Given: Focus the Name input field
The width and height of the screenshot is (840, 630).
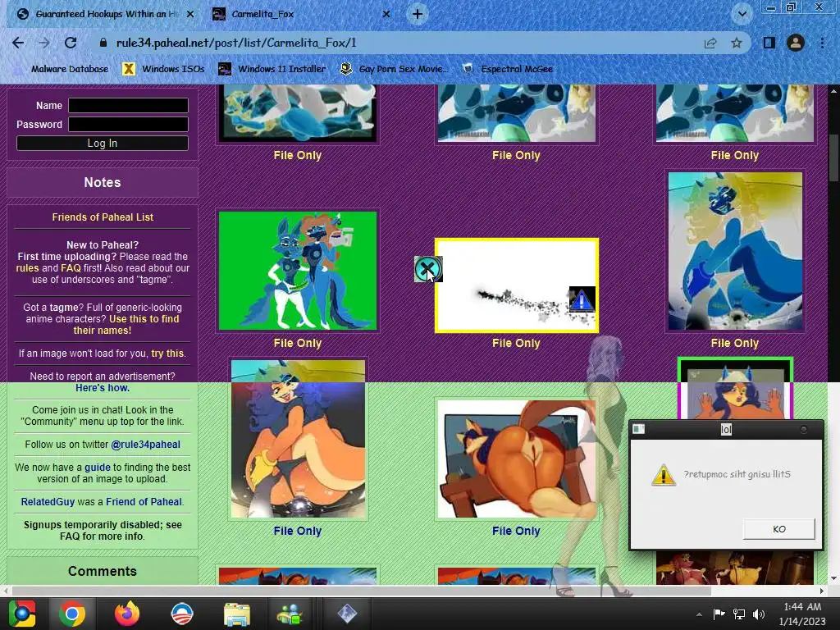Looking at the screenshot, I should tap(128, 106).
